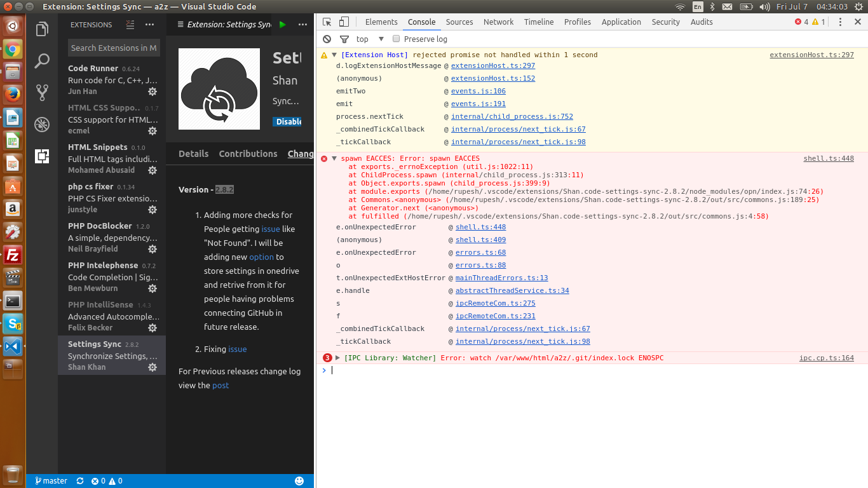The image size is (868, 488).
Task: Open the extension Contributions tab
Action: click(x=248, y=154)
